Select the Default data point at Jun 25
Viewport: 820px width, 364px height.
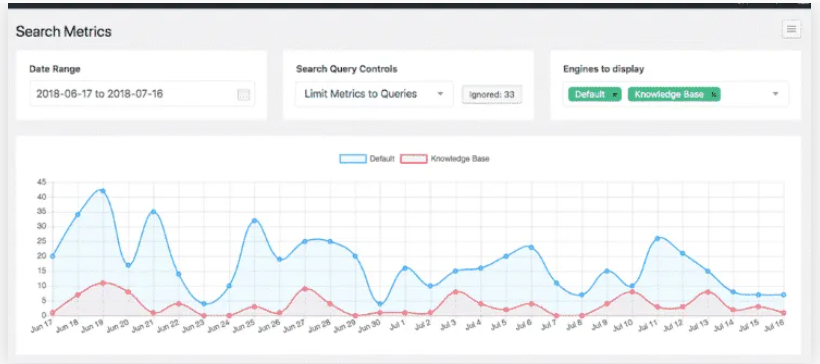tap(254, 221)
